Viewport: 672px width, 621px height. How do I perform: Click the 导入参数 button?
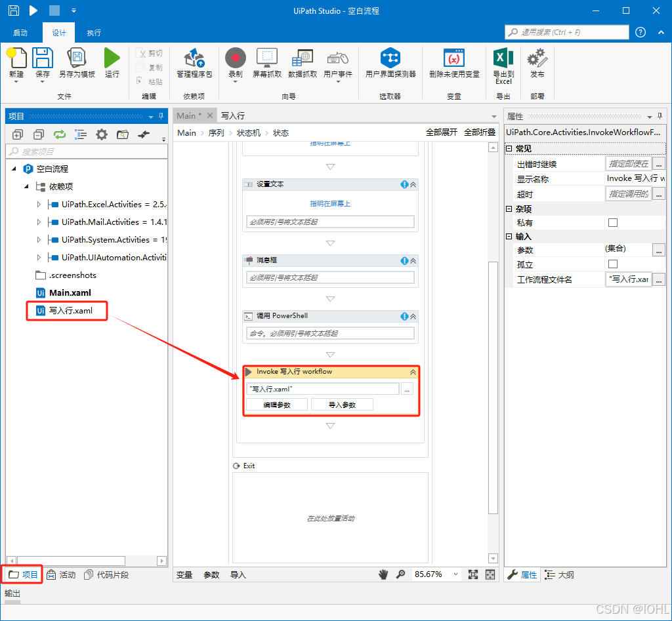pyautogui.click(x=342, y=405)
